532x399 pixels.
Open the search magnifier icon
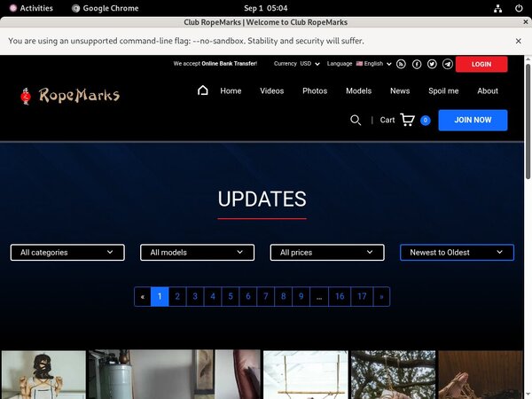click(x=356, y=121)
